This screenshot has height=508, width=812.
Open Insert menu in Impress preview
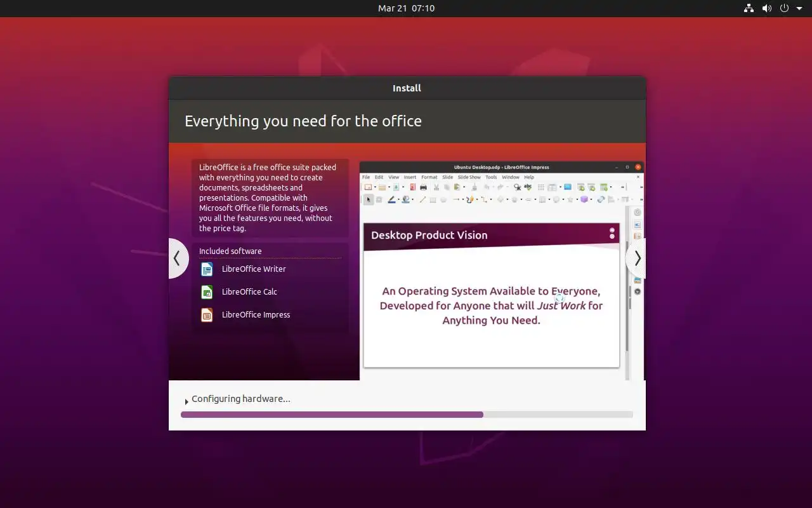pos(410,177)
